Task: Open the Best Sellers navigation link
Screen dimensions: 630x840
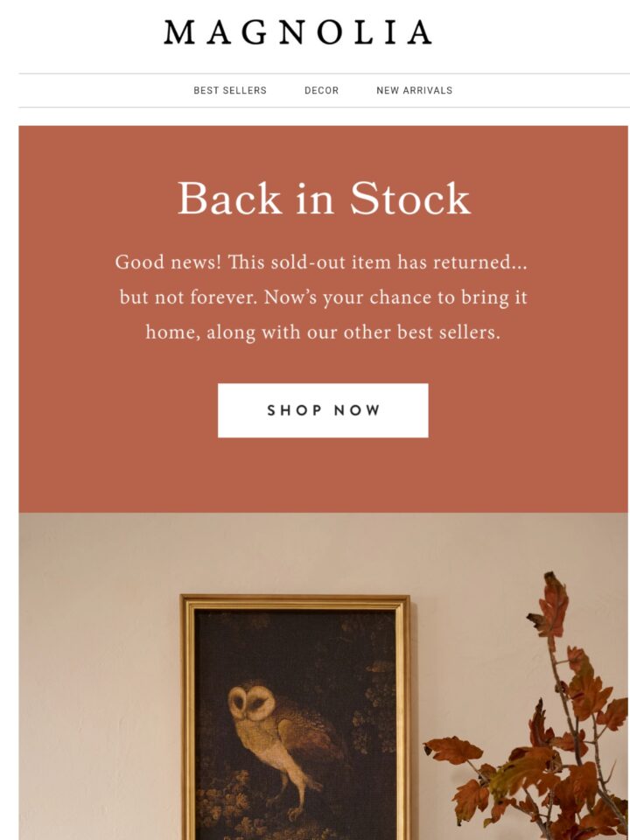Action: coord(230,90)
